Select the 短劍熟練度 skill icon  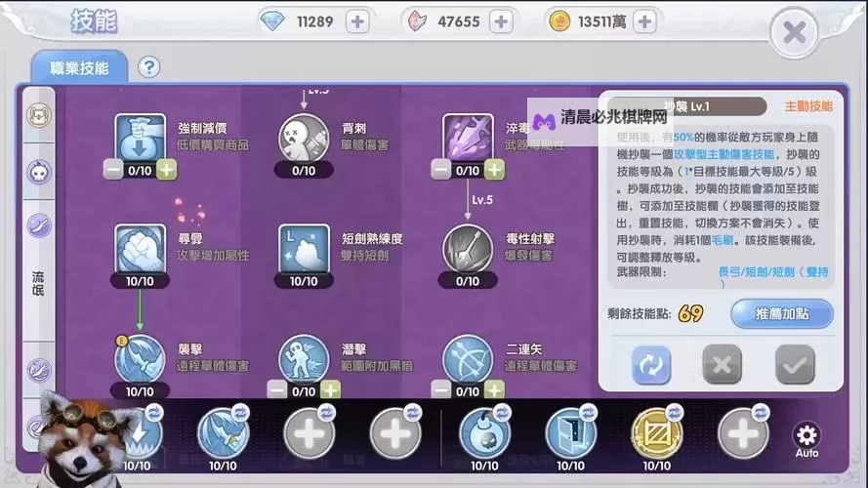click(x=304, y=249)
